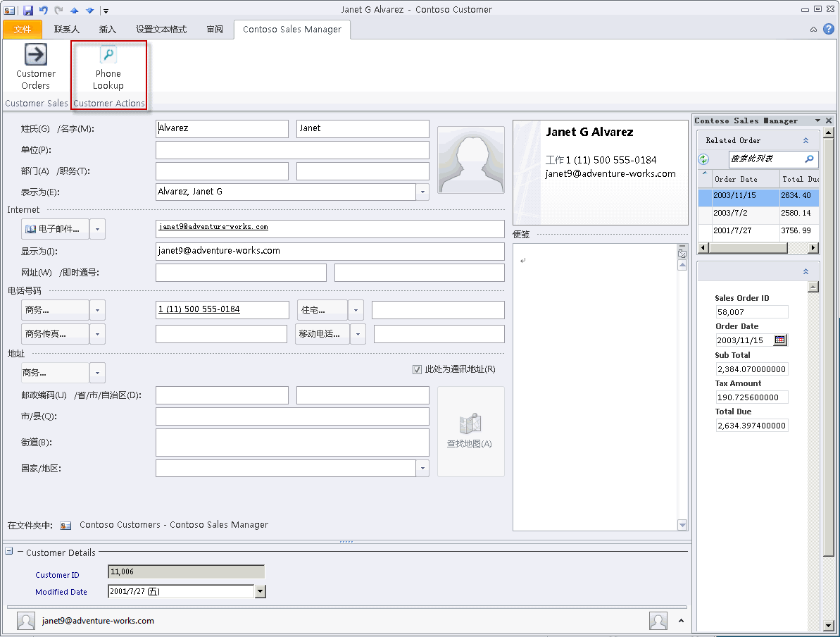Open calendar picker next to Order Date
This screenshot has width=840, height=637.
point(779,340)
